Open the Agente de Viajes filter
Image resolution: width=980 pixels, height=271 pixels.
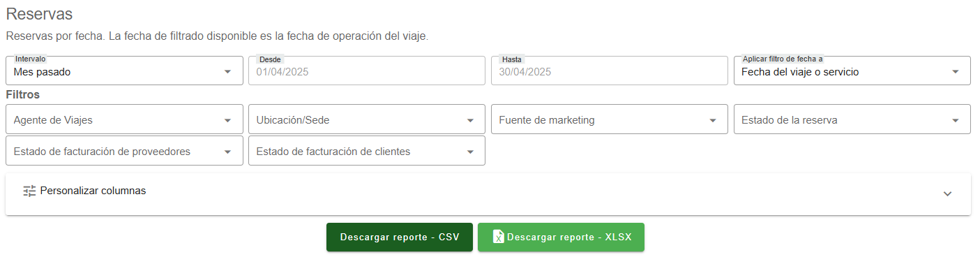(124, 119)
